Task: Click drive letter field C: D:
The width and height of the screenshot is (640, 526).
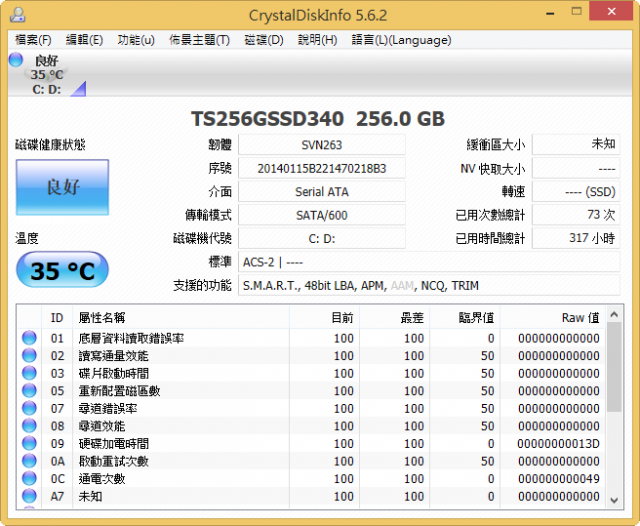Action: [x=322, y=239]
